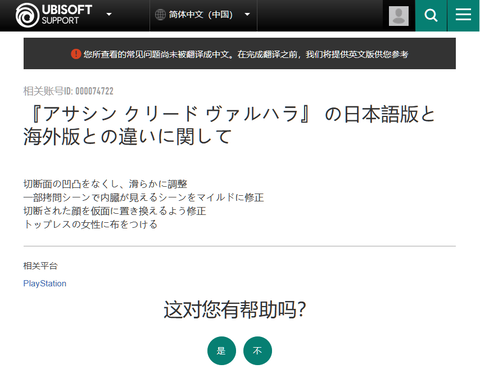The width and height of the screenshot is (480, 373).
Task: Open the 简体中文 (中国) language selector
Action: 203,15
